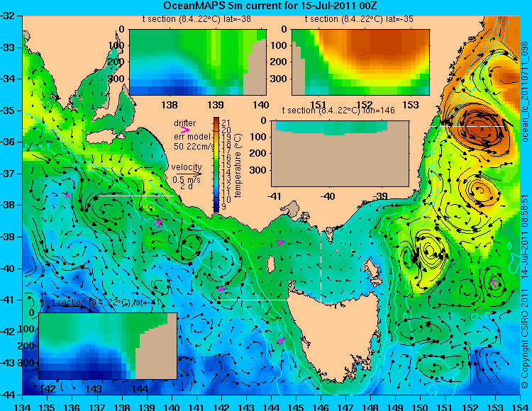Open the lat=-38 temperature section inset
532x411 pixels.
coord(198,62)
